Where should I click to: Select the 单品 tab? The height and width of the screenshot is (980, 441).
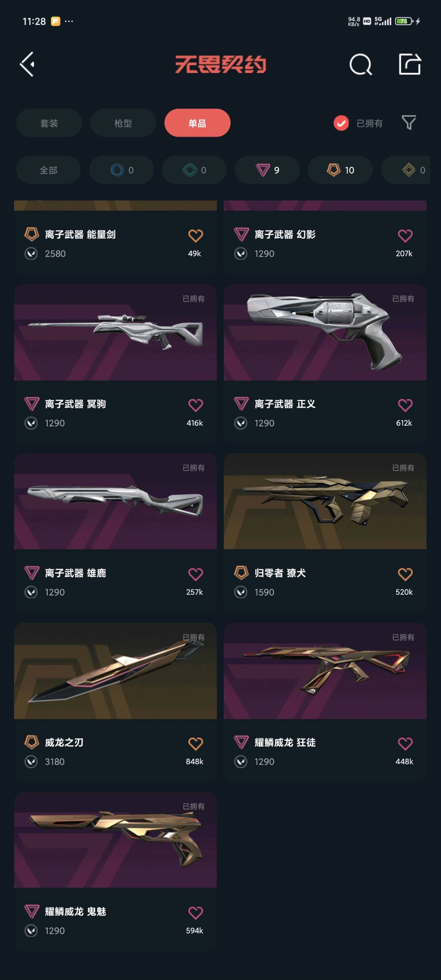pos(197,123)
